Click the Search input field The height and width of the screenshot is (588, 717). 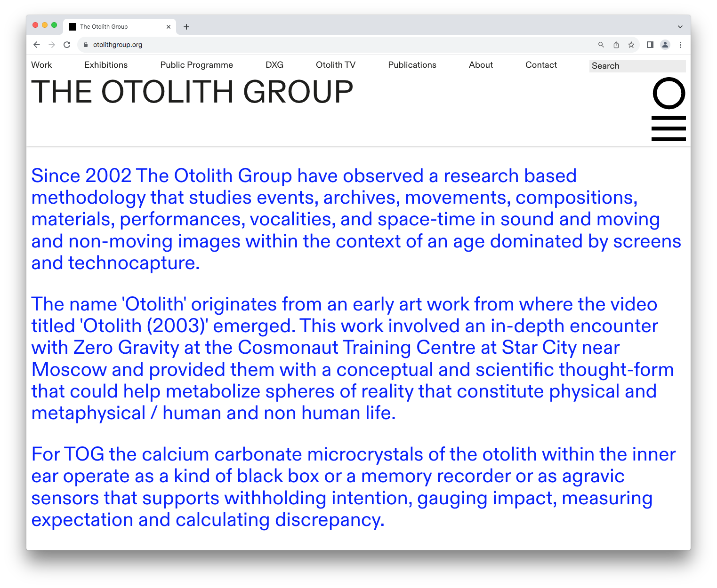[x=637, y=66]
